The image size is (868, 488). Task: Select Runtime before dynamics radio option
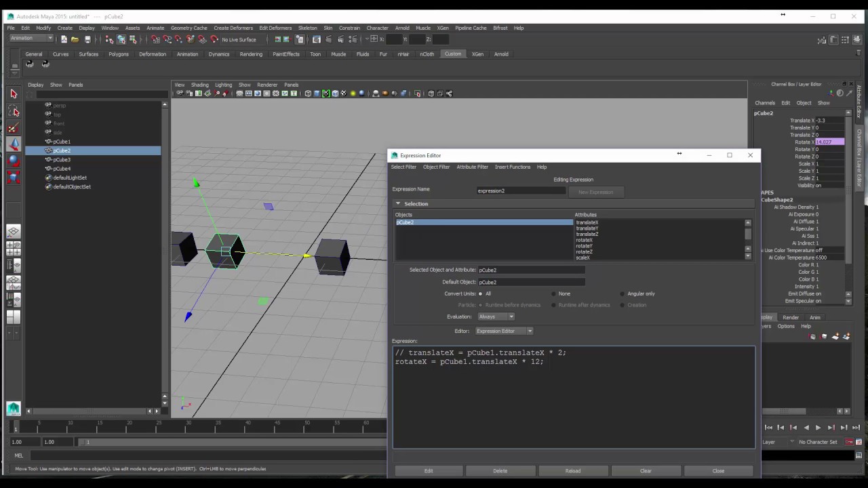click(480, 305)
